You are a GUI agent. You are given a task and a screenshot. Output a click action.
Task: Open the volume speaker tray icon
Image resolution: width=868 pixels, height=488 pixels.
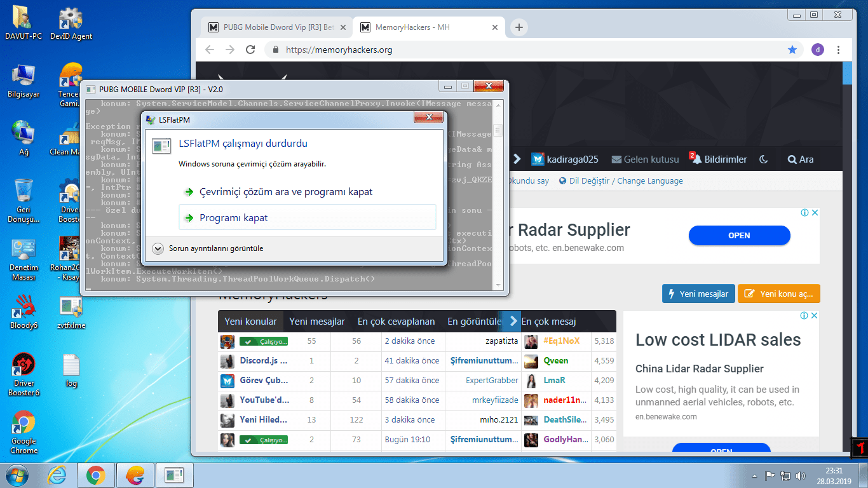point(801,475)
